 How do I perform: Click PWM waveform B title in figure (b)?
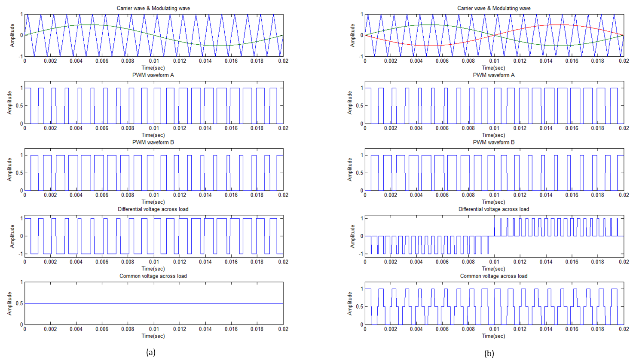[493, 142]
